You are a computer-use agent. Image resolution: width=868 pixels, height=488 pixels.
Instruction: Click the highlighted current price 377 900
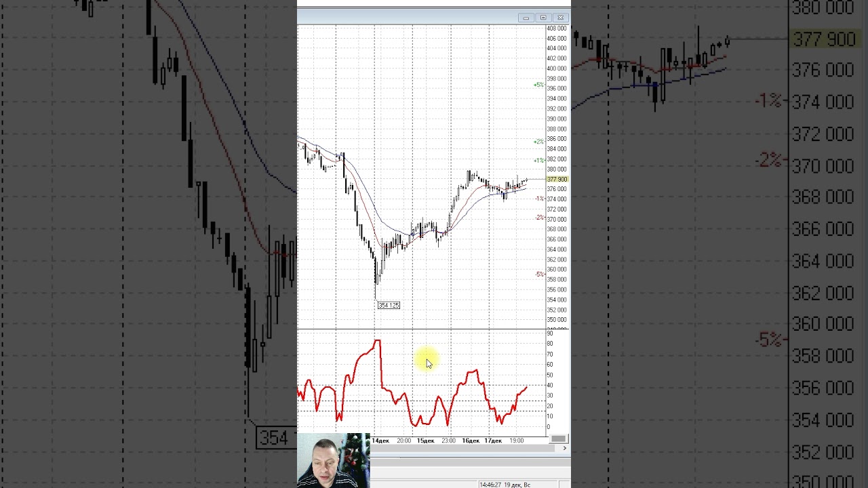pyautogui.click(x=557, y=180)
